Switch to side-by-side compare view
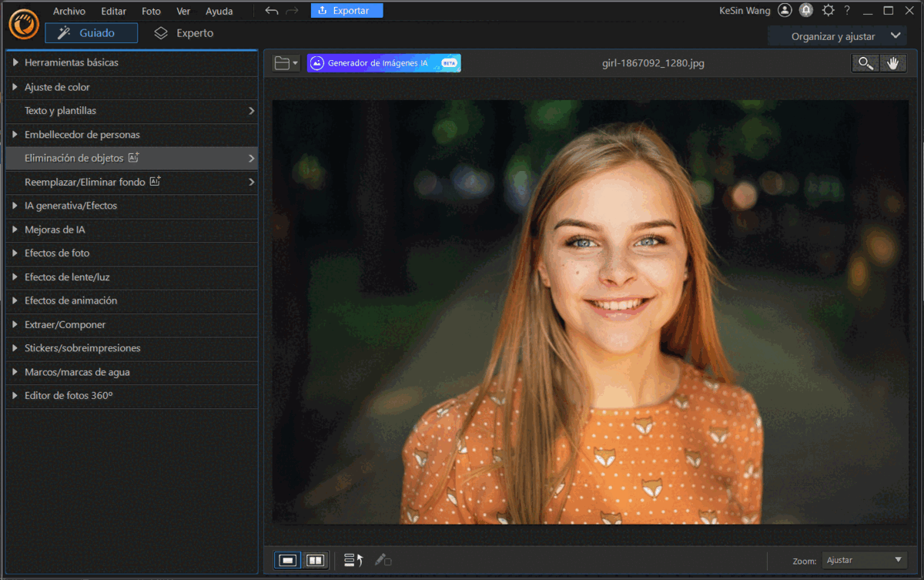924x580 pixels. point(315,560)
